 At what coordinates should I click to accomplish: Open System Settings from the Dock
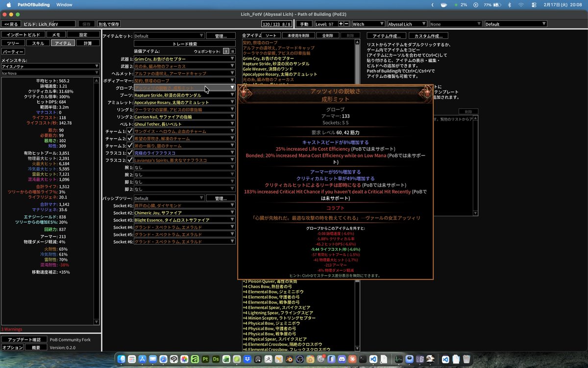[x=320, y=360]
